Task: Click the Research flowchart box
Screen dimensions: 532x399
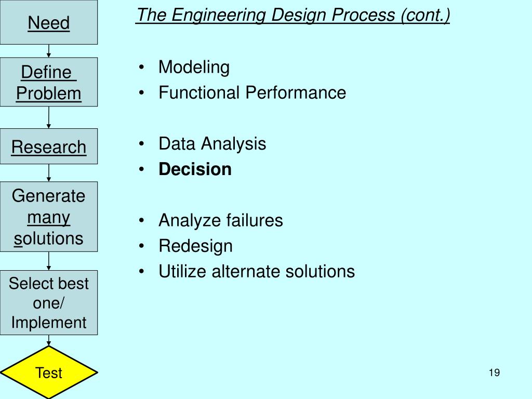Action: [x=48, y=146]
